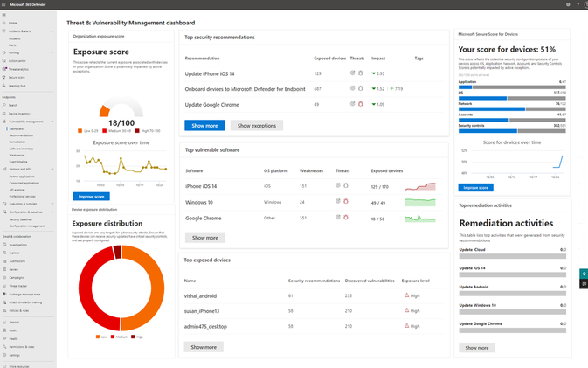The height and width of the screenshot is (368, 588).
Task: Open Remediation in the sidebar
Action: [x=17, y=142]
